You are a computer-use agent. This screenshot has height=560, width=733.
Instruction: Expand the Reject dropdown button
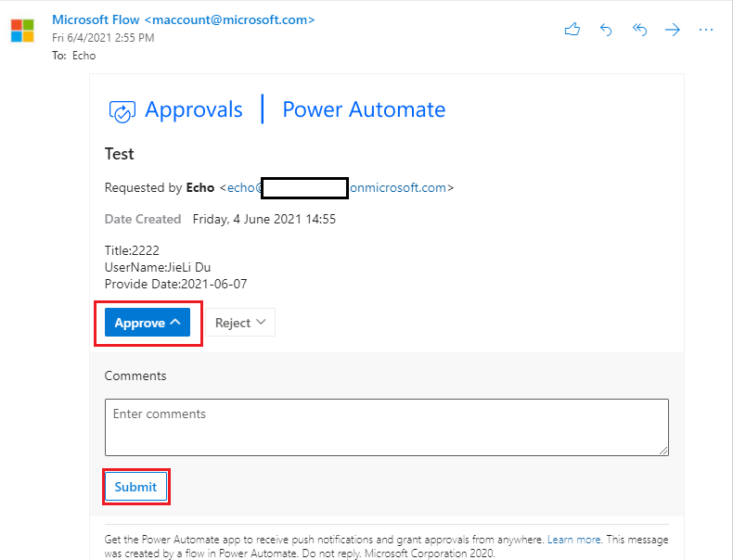pyautogui.click(x=240, y=323)
